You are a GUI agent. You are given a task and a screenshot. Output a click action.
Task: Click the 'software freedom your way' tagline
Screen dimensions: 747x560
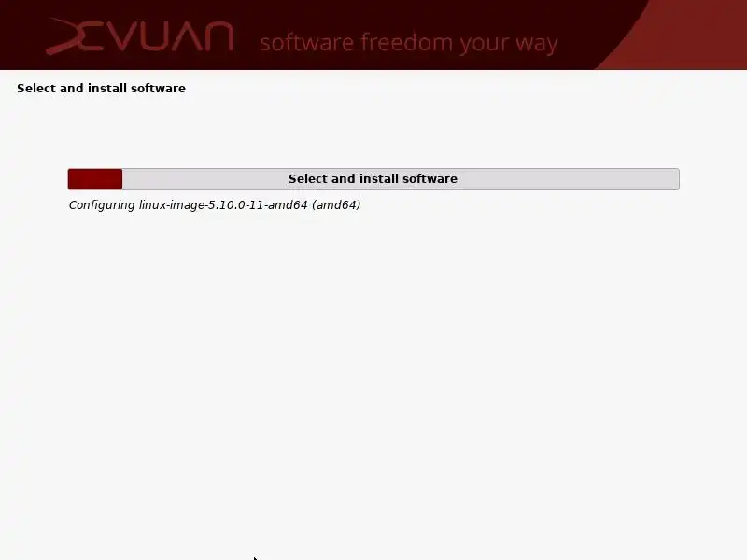pos(409,43)
